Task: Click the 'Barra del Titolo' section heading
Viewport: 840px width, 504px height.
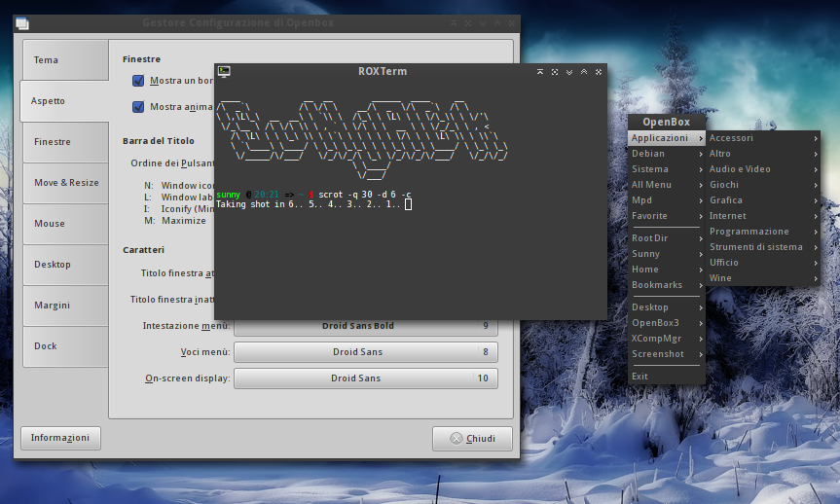Action: (158, 141)
